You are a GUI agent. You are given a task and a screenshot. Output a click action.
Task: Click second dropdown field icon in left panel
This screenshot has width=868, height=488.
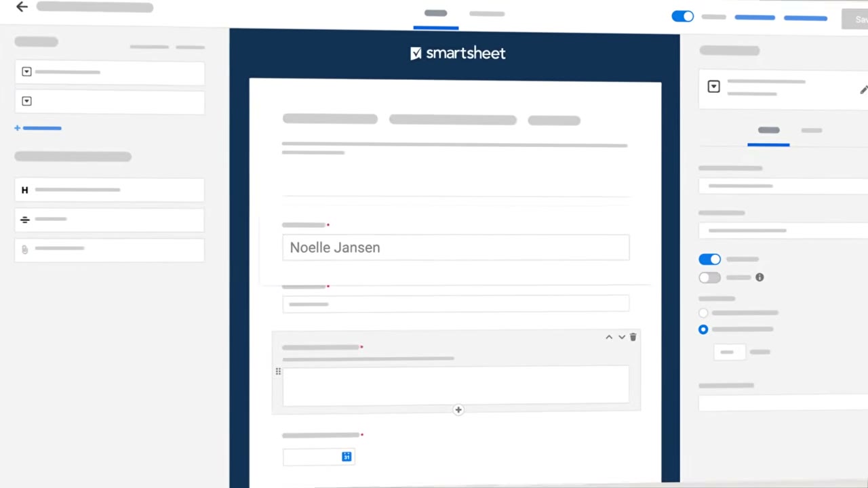[x=26, y=101]
